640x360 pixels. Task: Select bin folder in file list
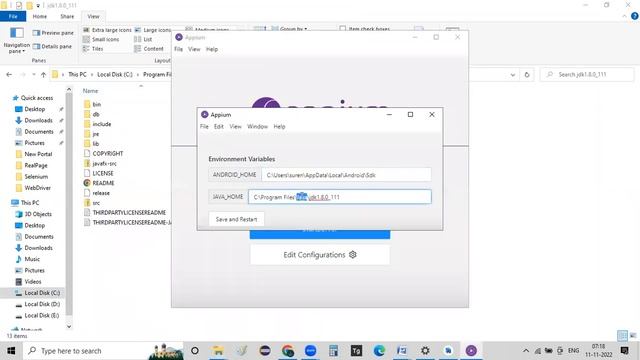click(92, 104)
